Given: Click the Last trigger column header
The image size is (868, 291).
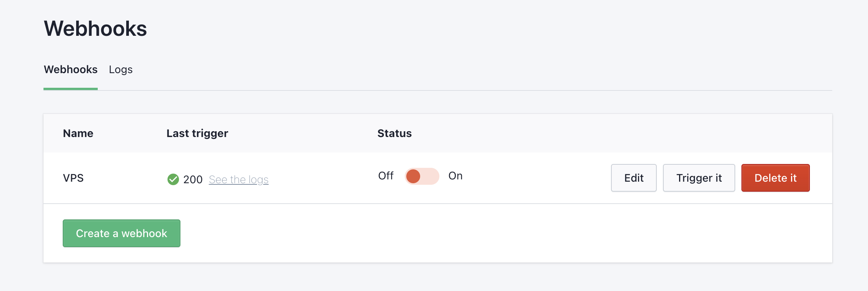Looking at the screenshot, I should point(197,134).
